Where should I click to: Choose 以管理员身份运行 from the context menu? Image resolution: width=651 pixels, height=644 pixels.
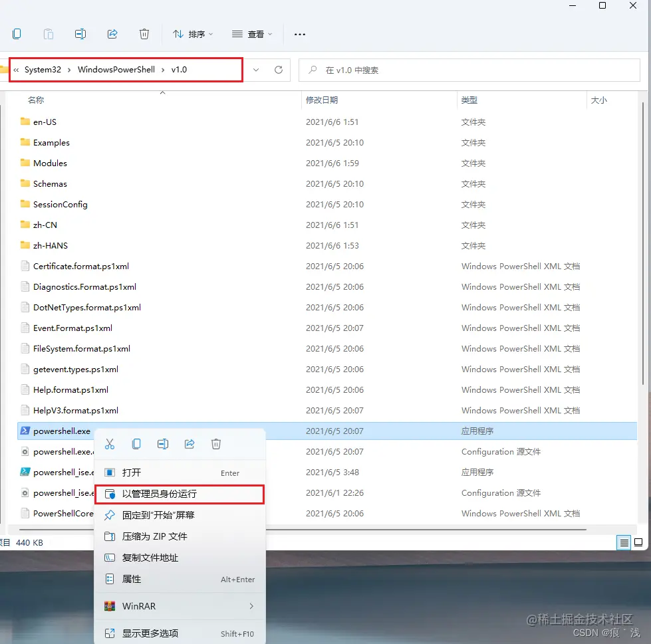click(x=180, y=494)
